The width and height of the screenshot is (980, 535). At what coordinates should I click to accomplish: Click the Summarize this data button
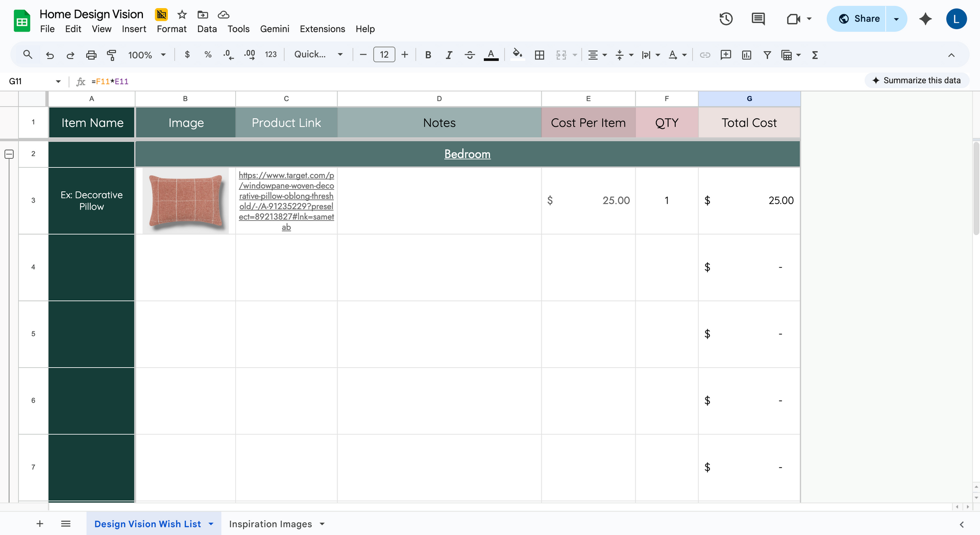pyautogui.click(x=917, y=80)
